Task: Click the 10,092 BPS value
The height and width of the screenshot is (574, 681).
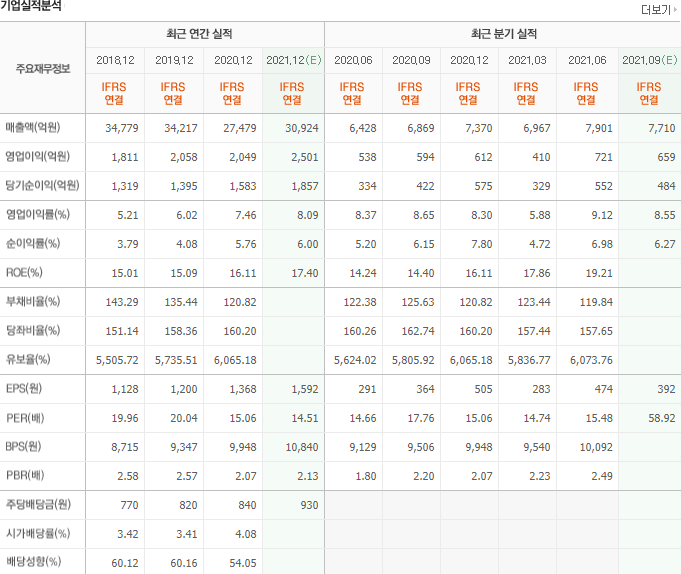Action: click(x=596, y=447)
